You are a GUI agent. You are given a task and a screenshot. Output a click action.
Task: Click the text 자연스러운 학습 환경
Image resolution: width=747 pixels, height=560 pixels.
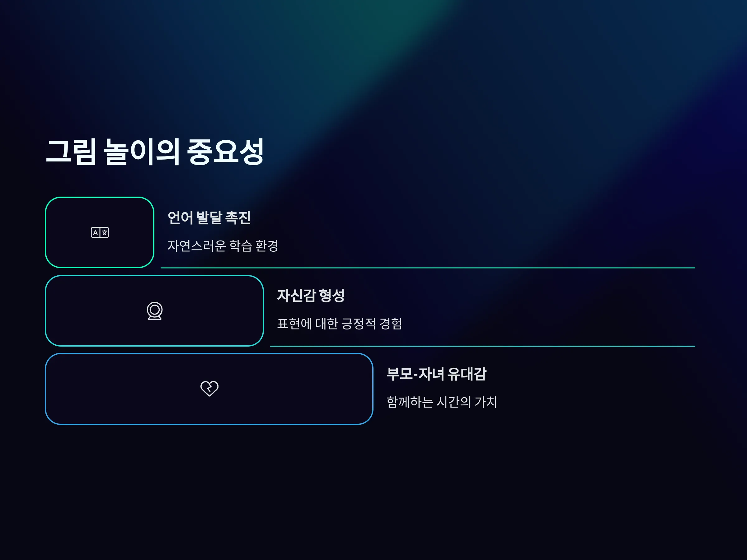[x=223, y=245]
